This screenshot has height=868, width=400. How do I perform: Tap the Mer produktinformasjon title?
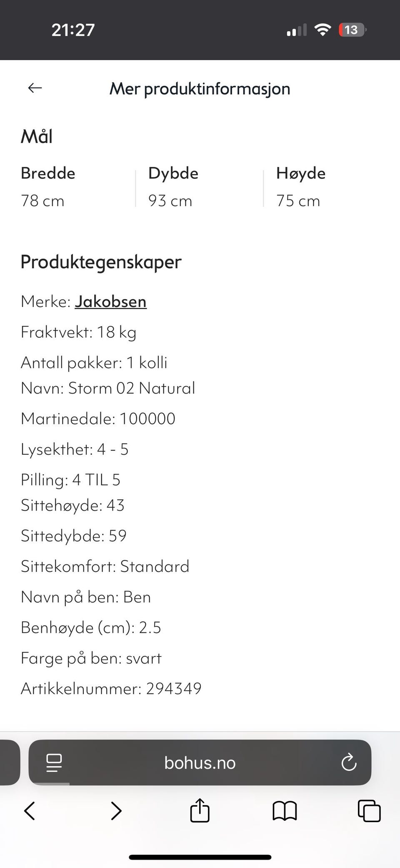[200, 88]
